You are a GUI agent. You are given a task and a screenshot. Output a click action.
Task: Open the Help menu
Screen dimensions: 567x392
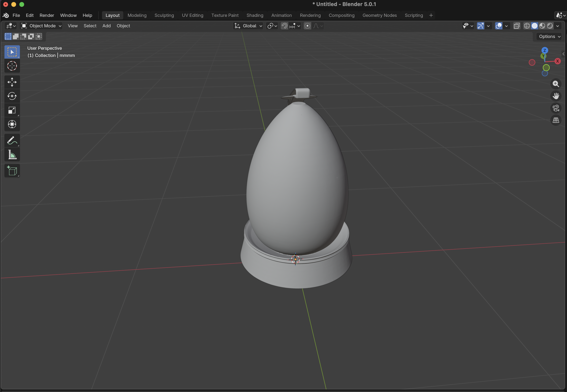(87, 15)
